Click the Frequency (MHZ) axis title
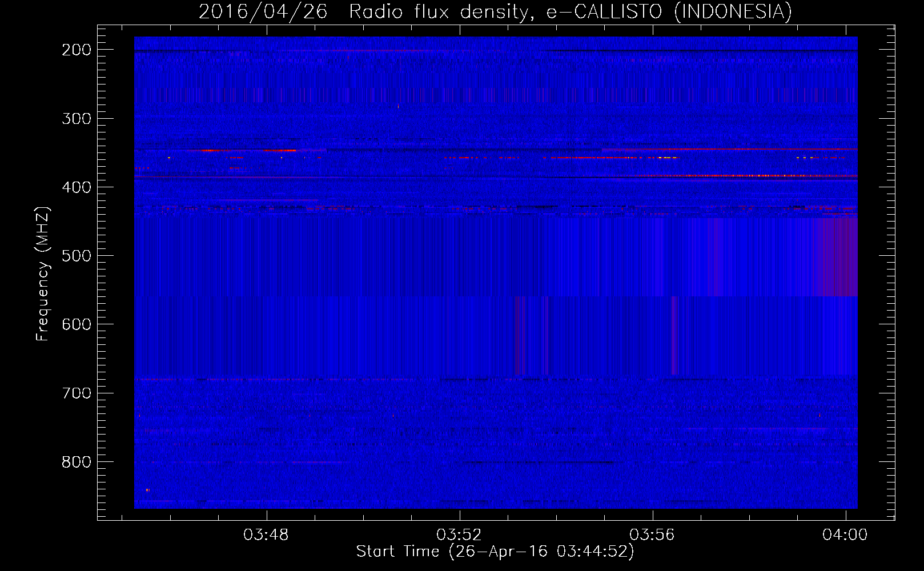Image resolution: width=924 pixels, height=571 pixels. pyautogui.click(x=43, y=274)
